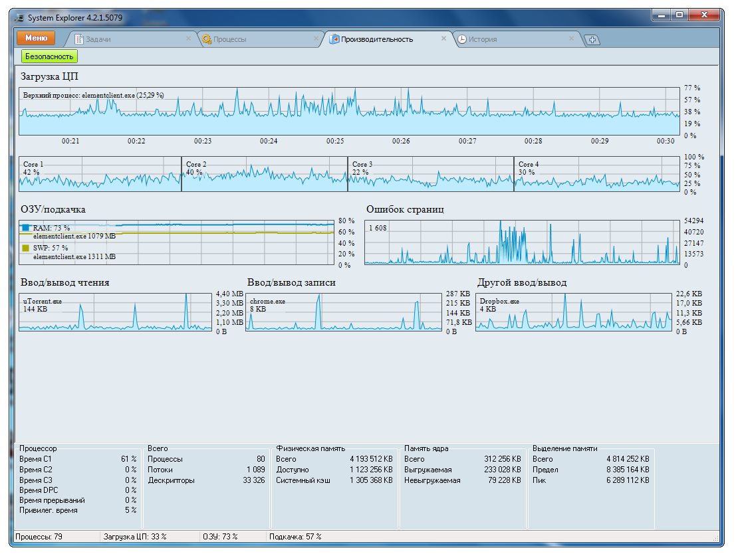Close the Задачи tab
Viewport: 736px width, 560px height.
coord(189,39)
